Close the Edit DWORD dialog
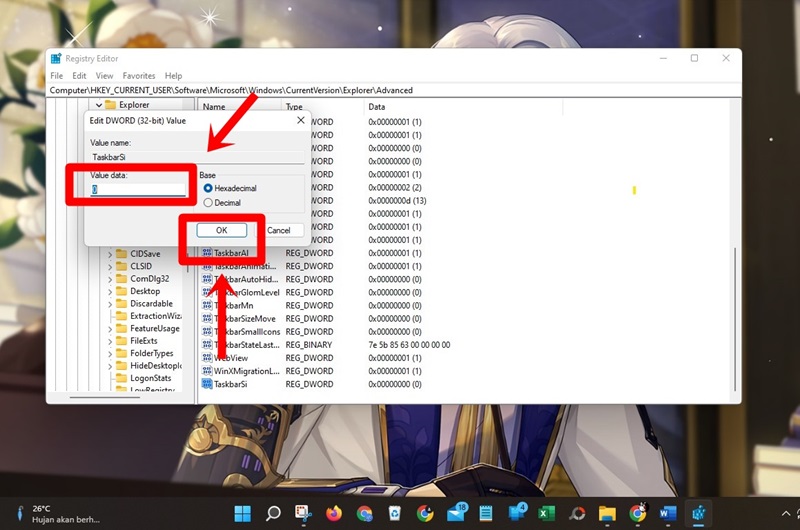 click(301, 120)
